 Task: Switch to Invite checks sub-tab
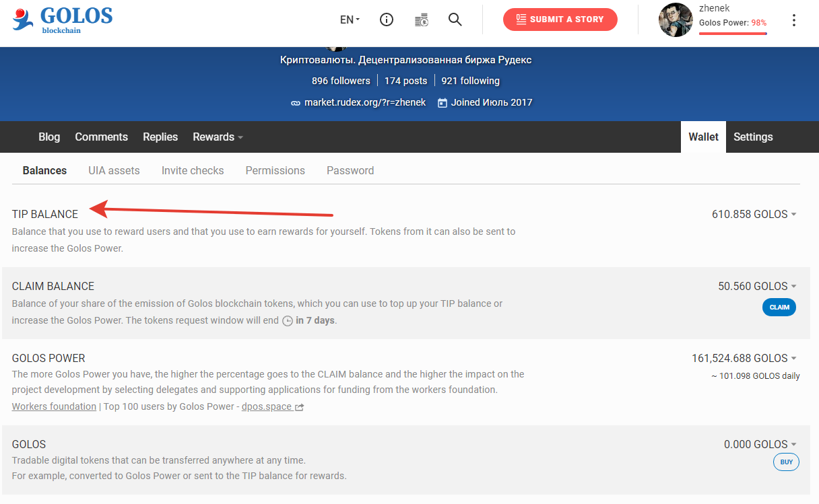point(193,171)
